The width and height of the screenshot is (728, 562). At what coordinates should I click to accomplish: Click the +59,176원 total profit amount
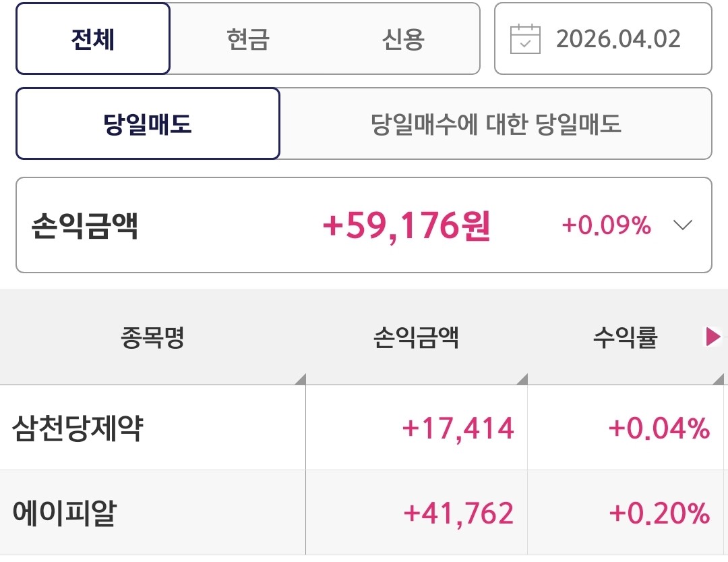[x=406, y=226]
